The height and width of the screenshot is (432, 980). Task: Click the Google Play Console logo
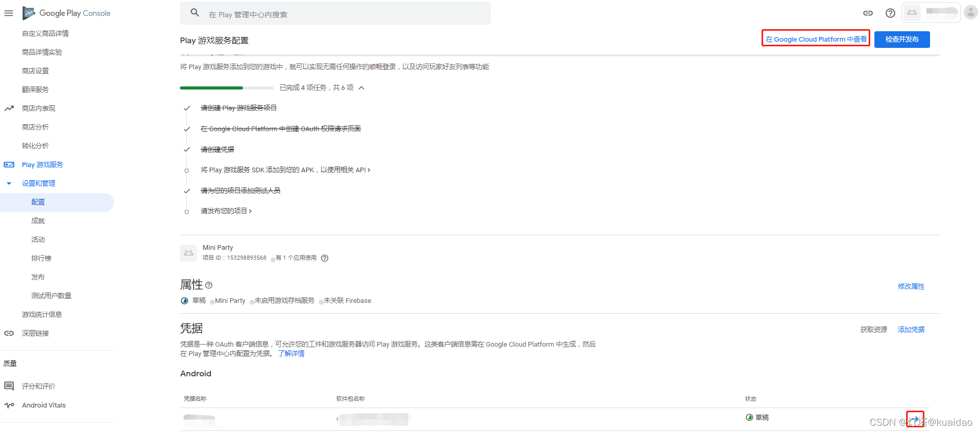tap(67, 13)
